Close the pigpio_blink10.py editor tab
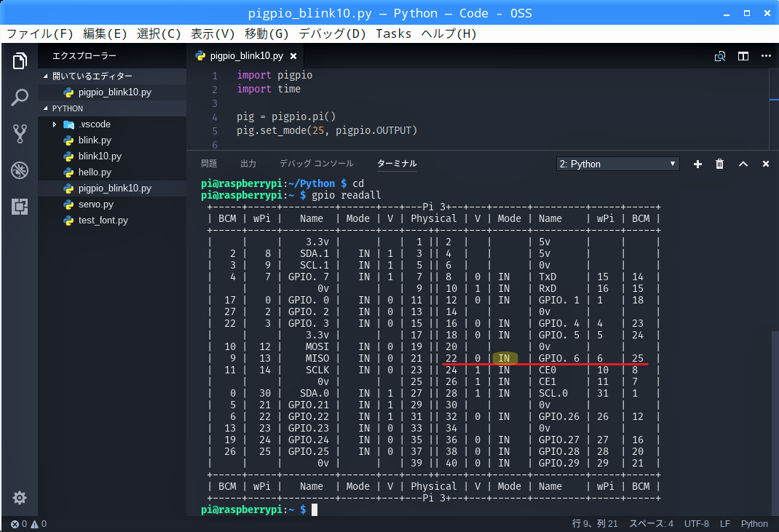Image resolution: width=779 pixels, height=532 pixels. click(293, 56)
